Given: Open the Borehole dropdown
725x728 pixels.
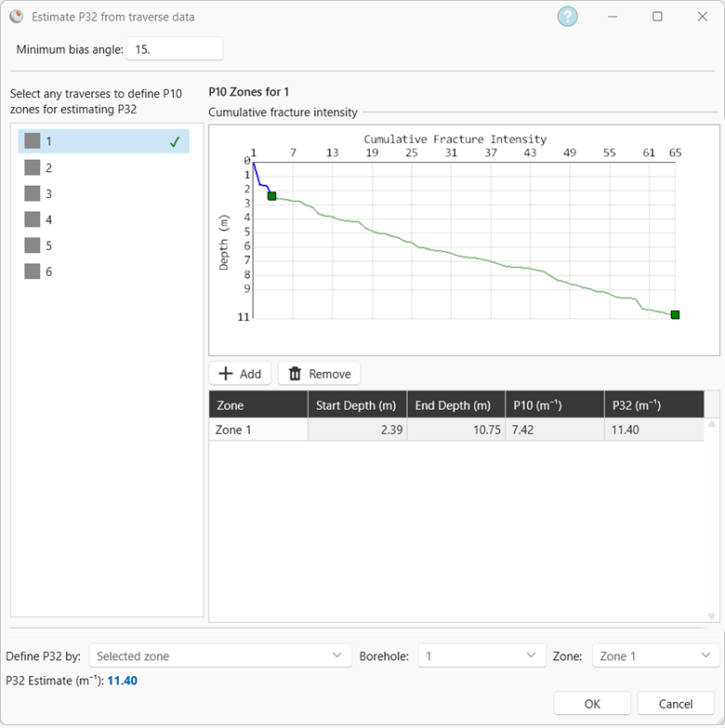Looking at the screenshot, I should click(481, 655).
